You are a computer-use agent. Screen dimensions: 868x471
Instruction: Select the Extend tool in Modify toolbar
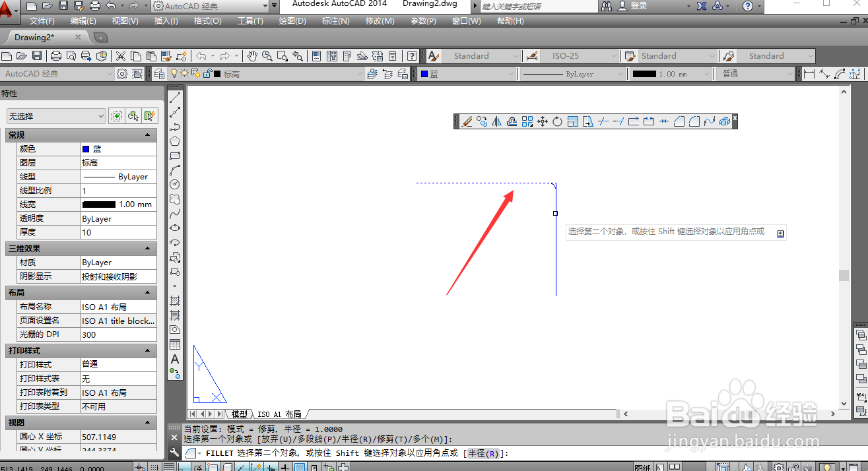coord(618,121)
